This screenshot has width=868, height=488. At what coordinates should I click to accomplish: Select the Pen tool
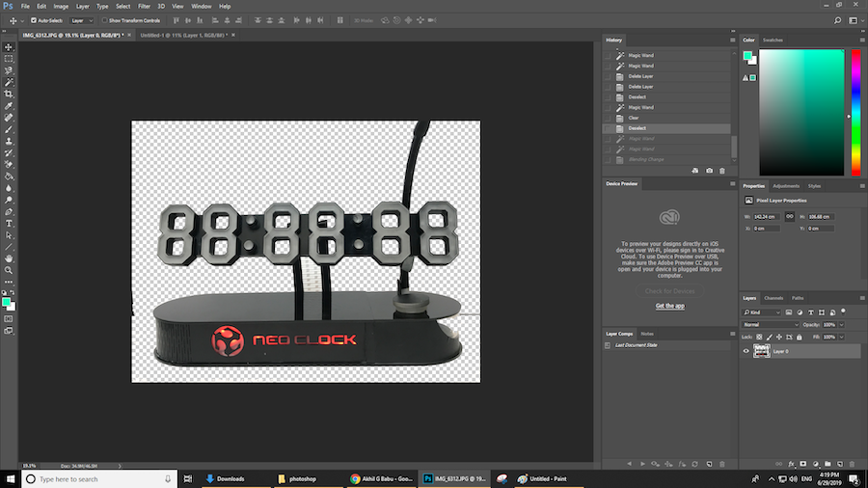point(9,212)
